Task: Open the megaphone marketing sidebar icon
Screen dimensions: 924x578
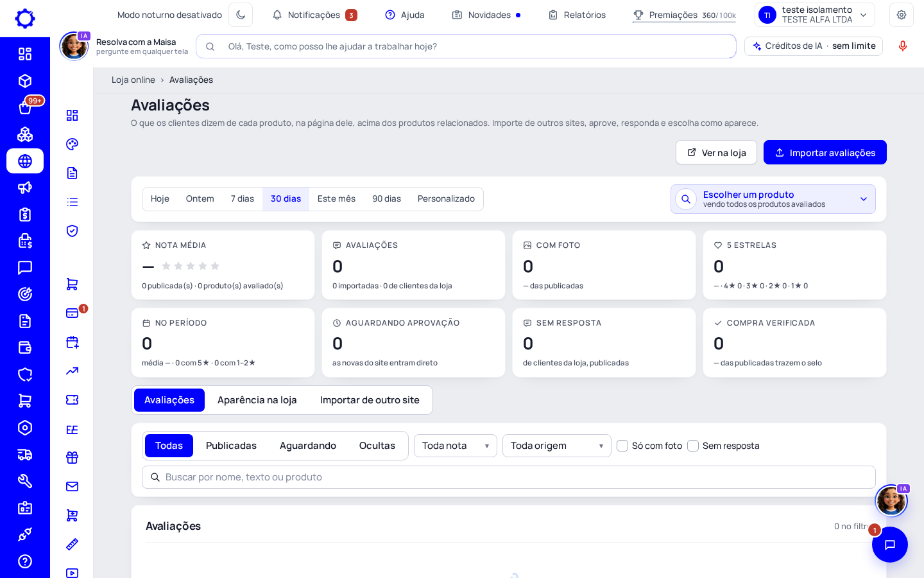Action: tap(25, 188)
